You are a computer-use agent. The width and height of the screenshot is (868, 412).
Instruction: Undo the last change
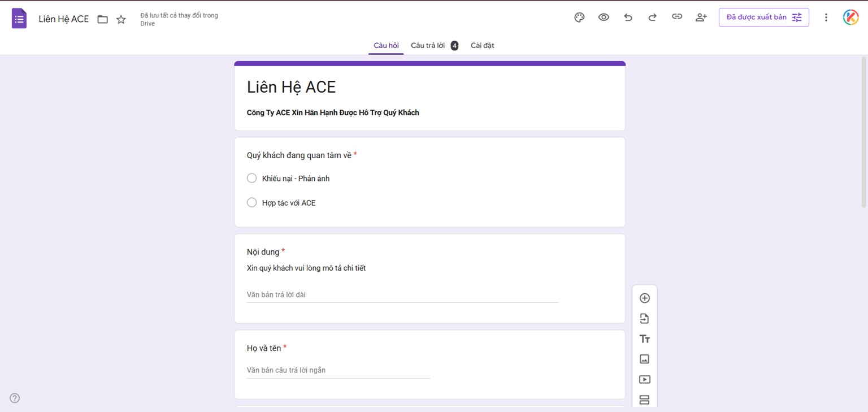628,18
